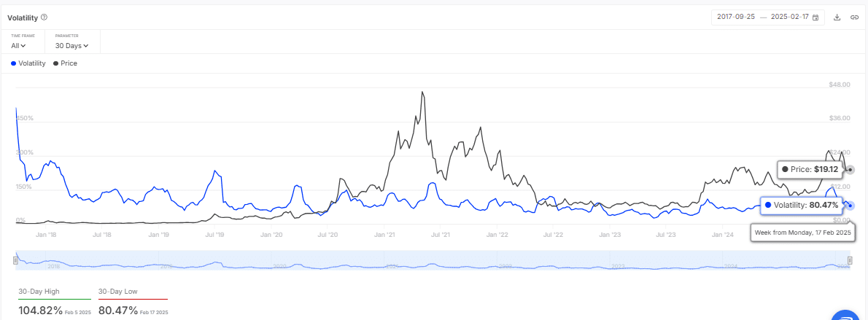Toggle the Volatility series in legend
This screenshot has width=868, height=320.
coord(28,63)
